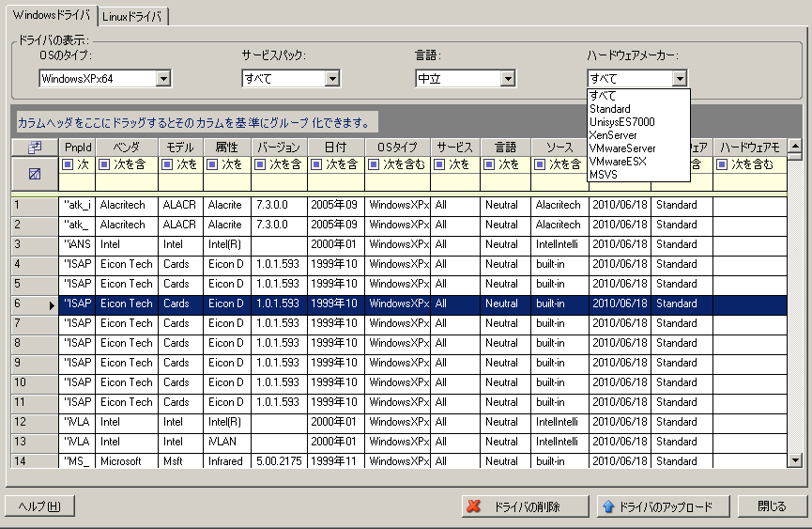
Task: Choose MSVS in the hardware maker list
Action: tap(638, 175)
